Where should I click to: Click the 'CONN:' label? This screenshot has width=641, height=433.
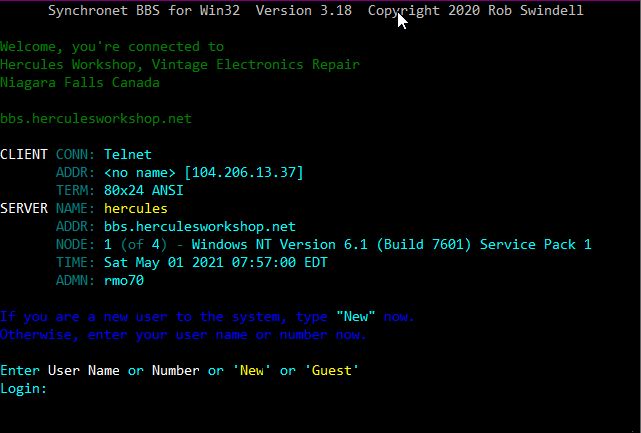[x=75, y=155]
